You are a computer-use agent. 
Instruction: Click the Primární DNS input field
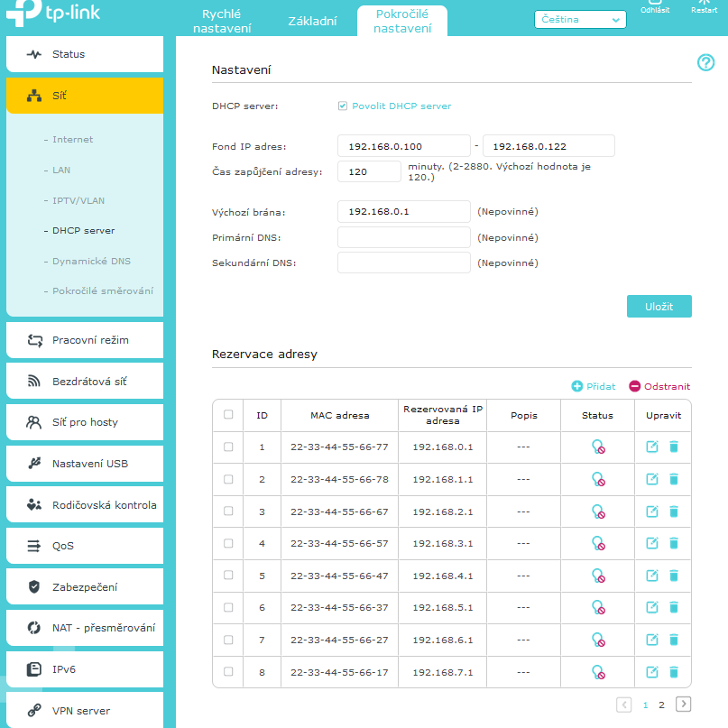tap(403, 237)
